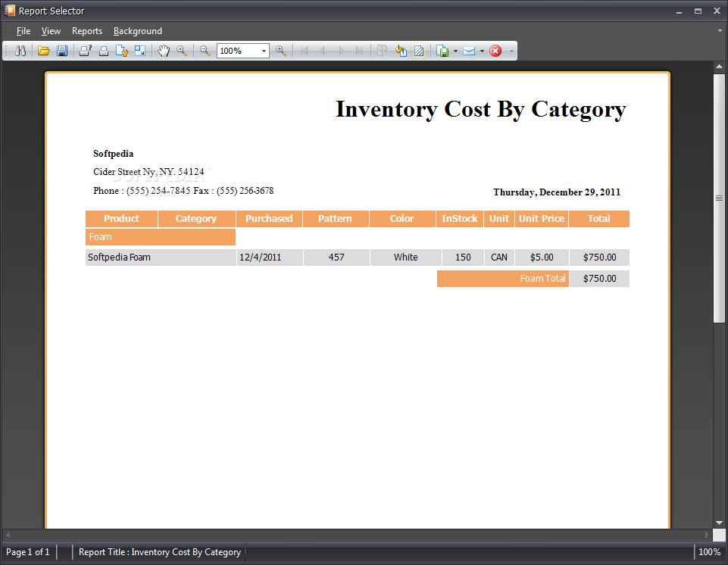Open the zoom percentage combo box arrow
This screenshot has width=728, height=565.
(x=264, y=51)
